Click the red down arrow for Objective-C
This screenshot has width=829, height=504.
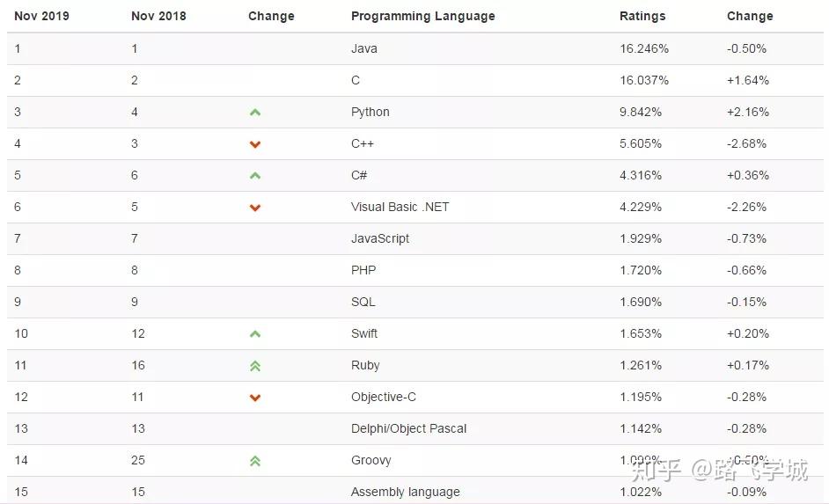pyautogui.click(x=255, y=398)
